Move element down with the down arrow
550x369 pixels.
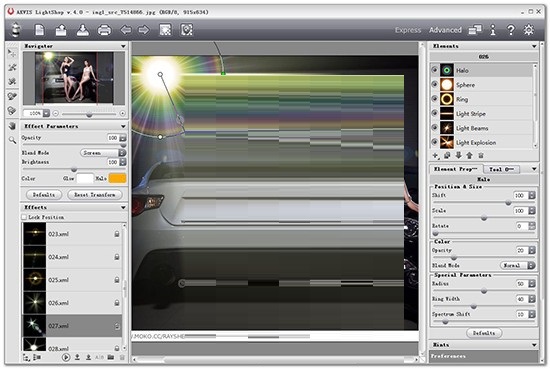point(458,155)
